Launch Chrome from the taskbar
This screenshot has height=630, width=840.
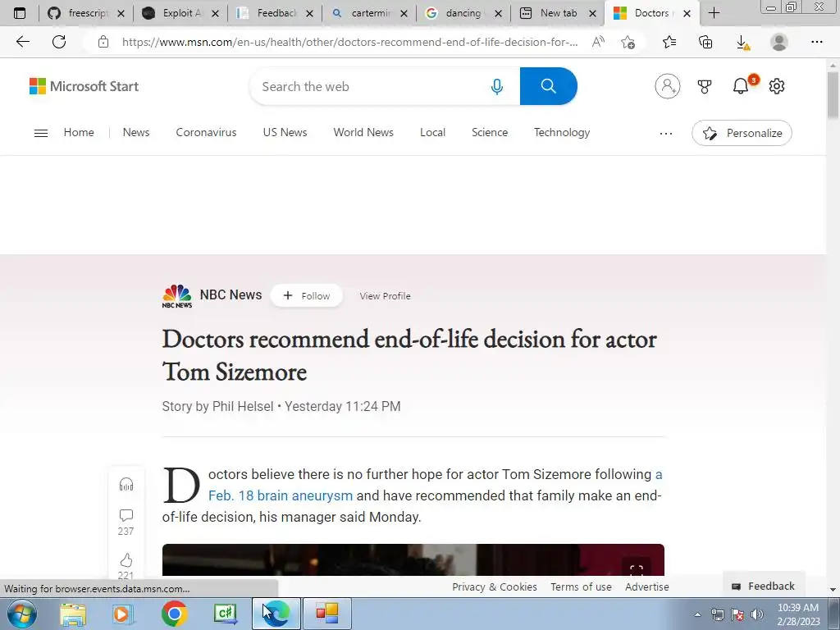click(x=174, y=614)
